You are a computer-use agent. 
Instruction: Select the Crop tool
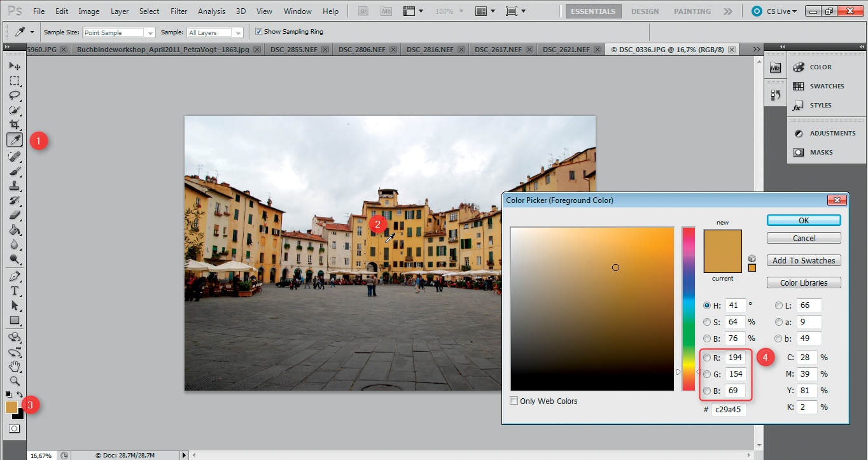click(x=15, y=125)
